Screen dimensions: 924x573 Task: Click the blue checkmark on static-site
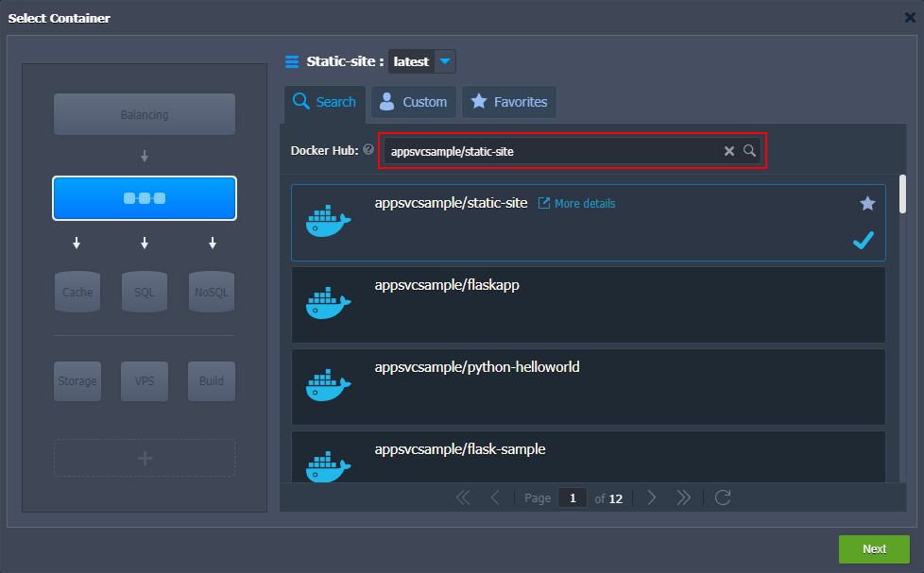tap(864, 241)
